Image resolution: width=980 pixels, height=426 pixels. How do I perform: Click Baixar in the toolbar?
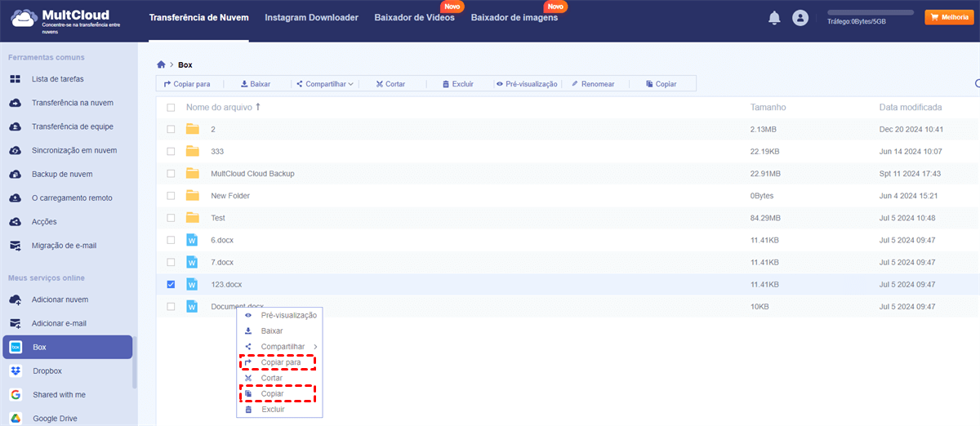[x=255, y=84]
